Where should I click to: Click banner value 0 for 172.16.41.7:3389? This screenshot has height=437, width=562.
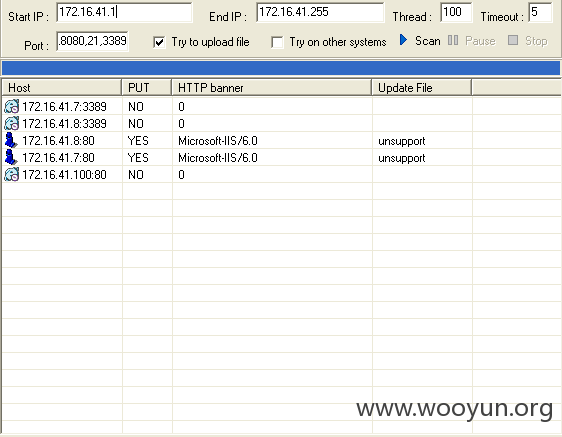[181, 107]
